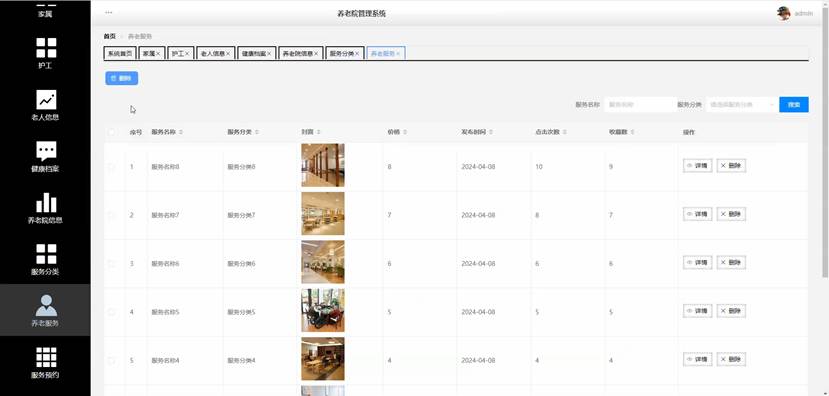Viewport: 829px width, 396px height.
Task: Check the row checkbox for 服务名称8
Action: [112, 167]
